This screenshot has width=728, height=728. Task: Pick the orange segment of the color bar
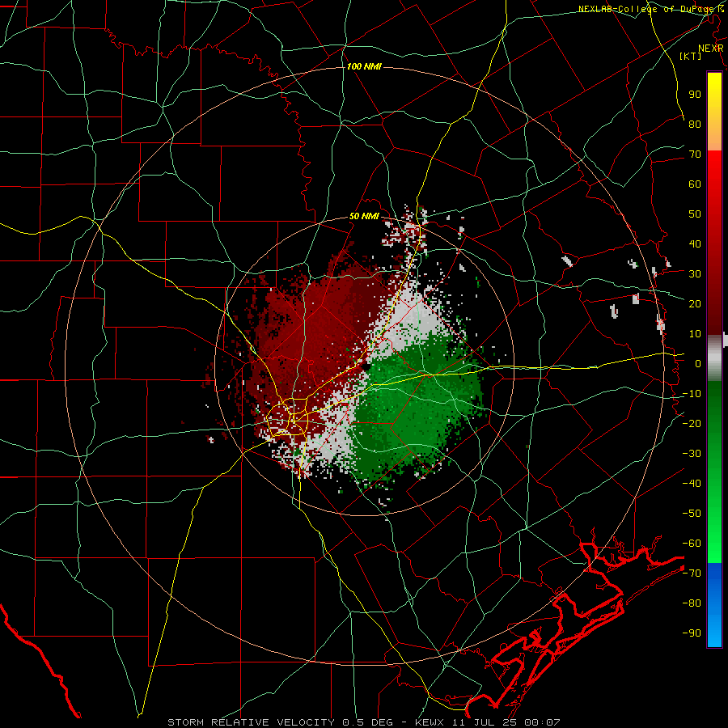pos(714,137)
